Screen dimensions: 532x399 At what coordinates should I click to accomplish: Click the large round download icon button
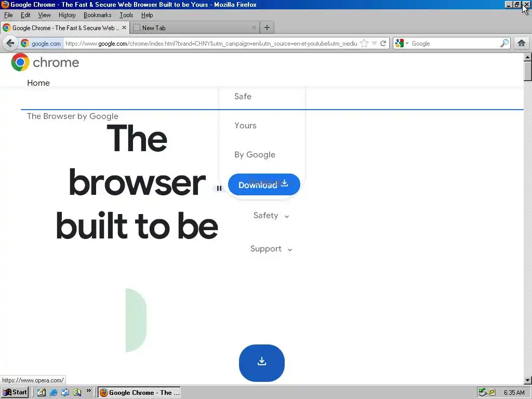pyautogui.click(x=262, y=363)
